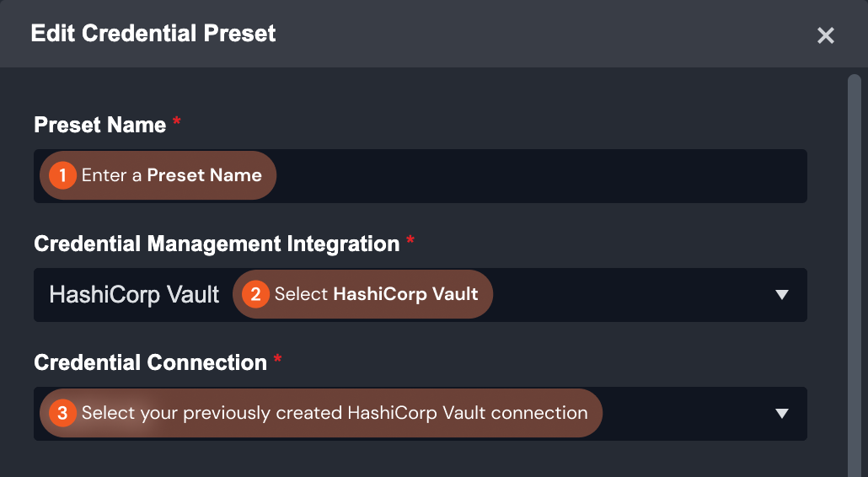Click the dialog's vertical scrollbar

point(854,253)
